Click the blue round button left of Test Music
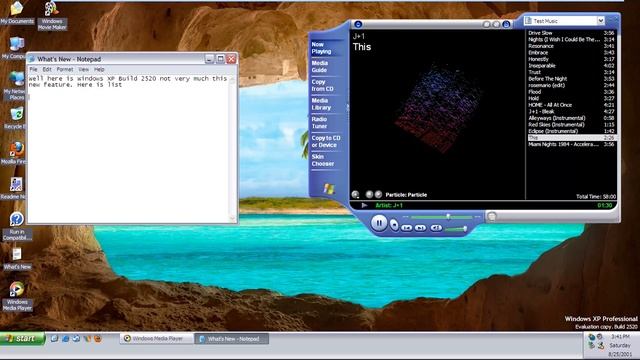Screen dimensions: 640x360 pos(506,24)
